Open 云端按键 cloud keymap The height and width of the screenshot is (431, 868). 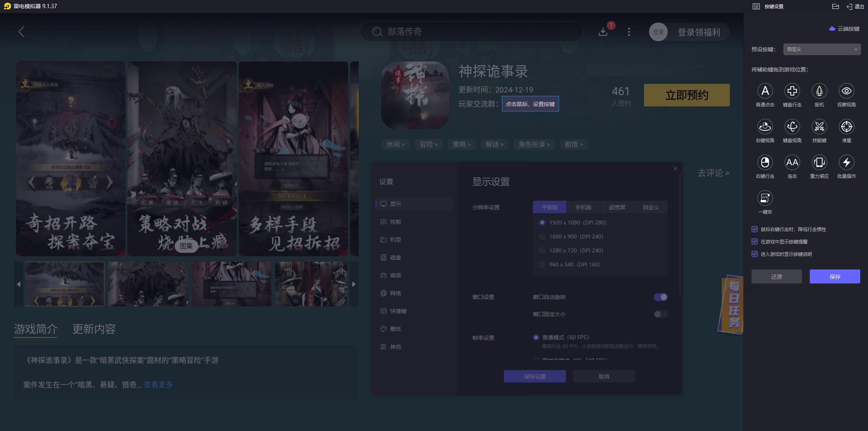(x=844, y=29)
